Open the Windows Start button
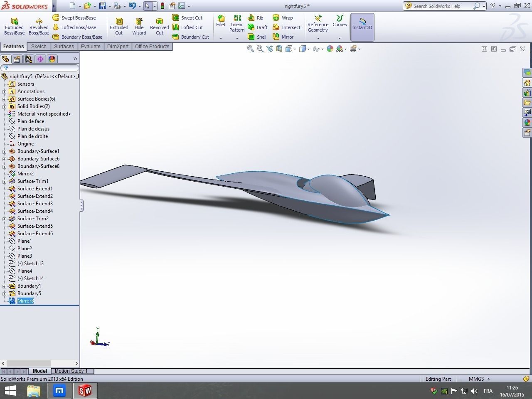The height and width of the screenshot is (399, 532). pos(10,391)
